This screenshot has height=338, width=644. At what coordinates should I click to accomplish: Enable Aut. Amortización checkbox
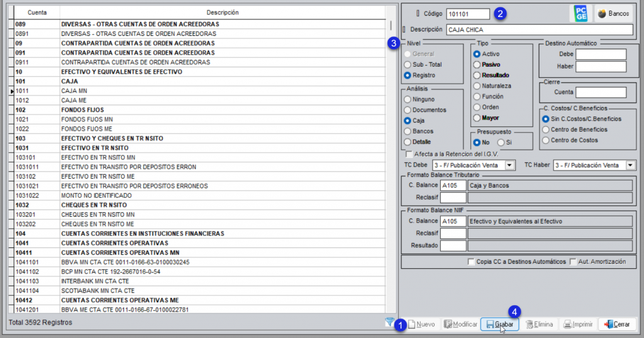[x=574, y=262]
